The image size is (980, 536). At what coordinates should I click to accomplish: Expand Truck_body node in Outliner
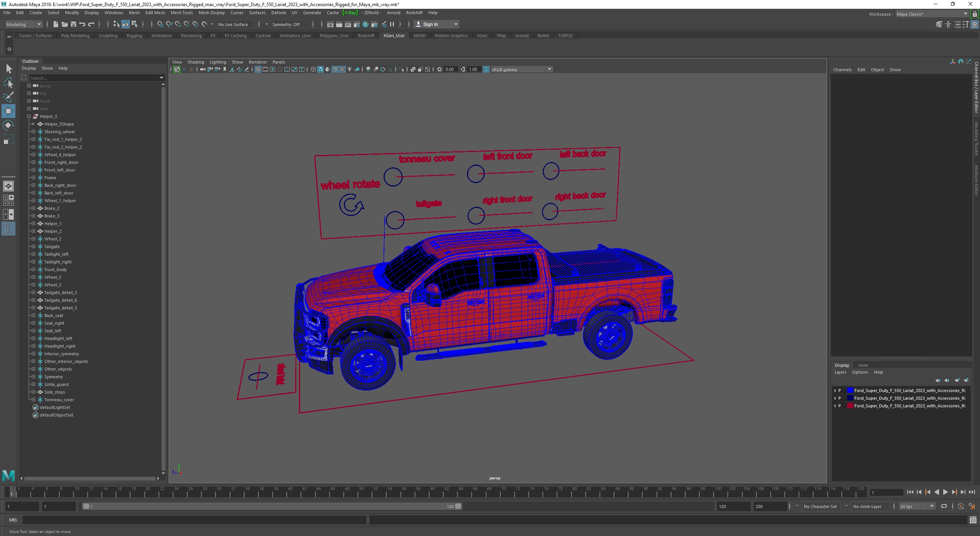coord(33,270)
